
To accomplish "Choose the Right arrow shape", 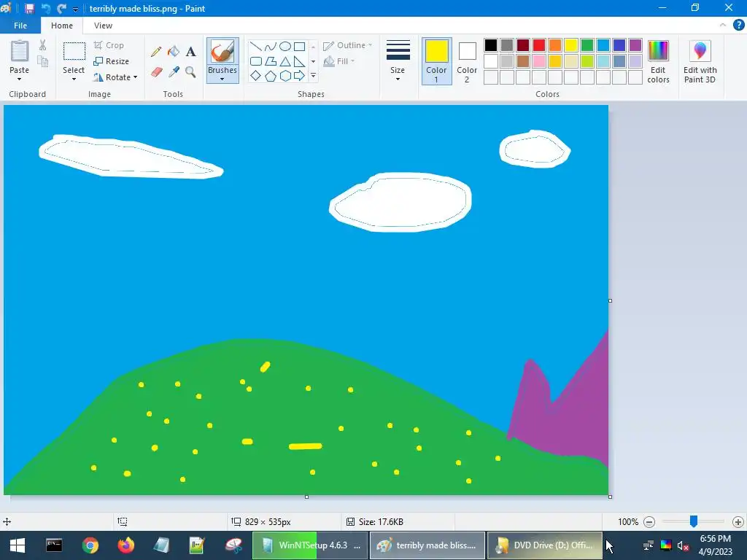I will coord(299,76).
